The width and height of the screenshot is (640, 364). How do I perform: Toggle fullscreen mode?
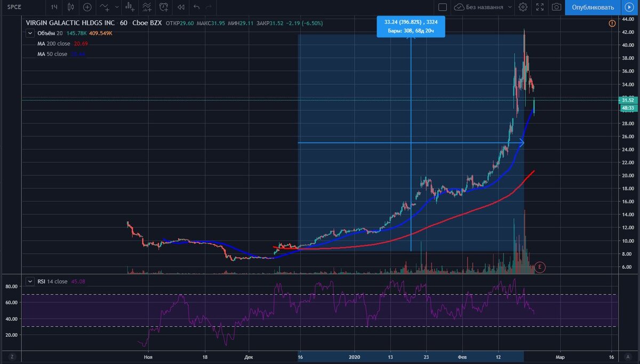click(540, 7)
